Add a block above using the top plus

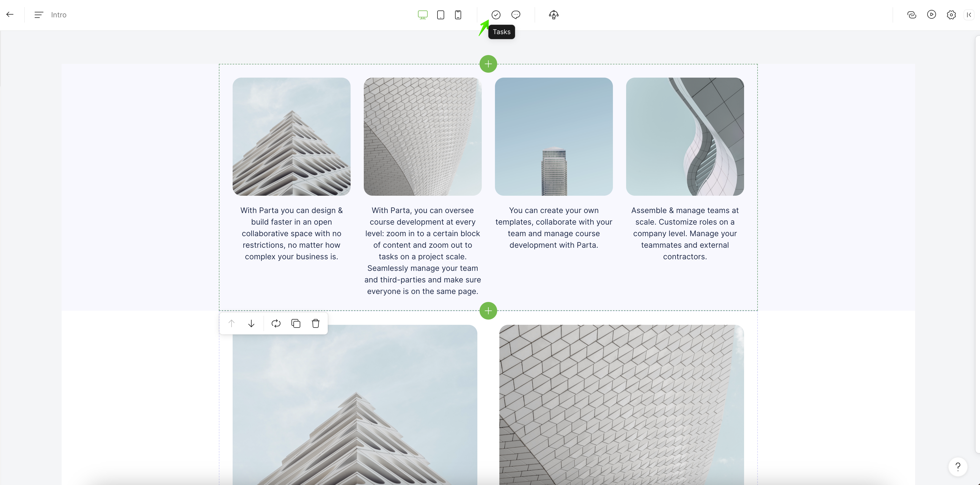(x=488, y=64)
